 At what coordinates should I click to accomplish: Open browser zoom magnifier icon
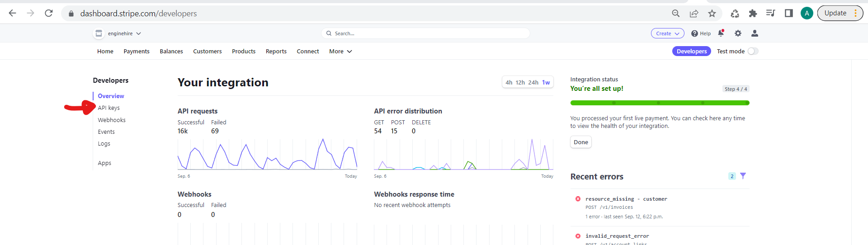676,13
